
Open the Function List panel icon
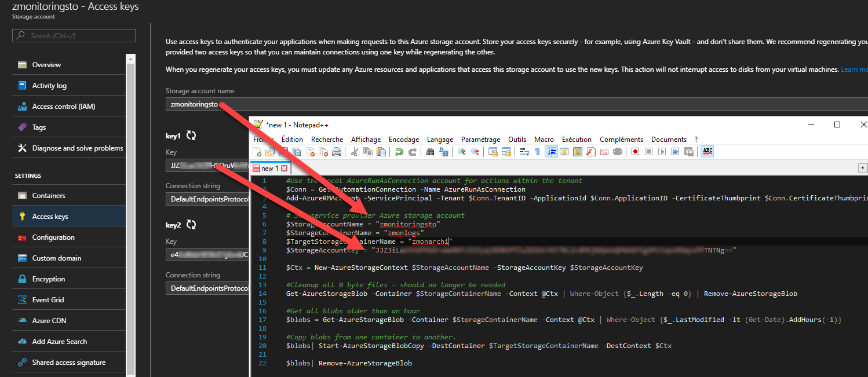590,152
